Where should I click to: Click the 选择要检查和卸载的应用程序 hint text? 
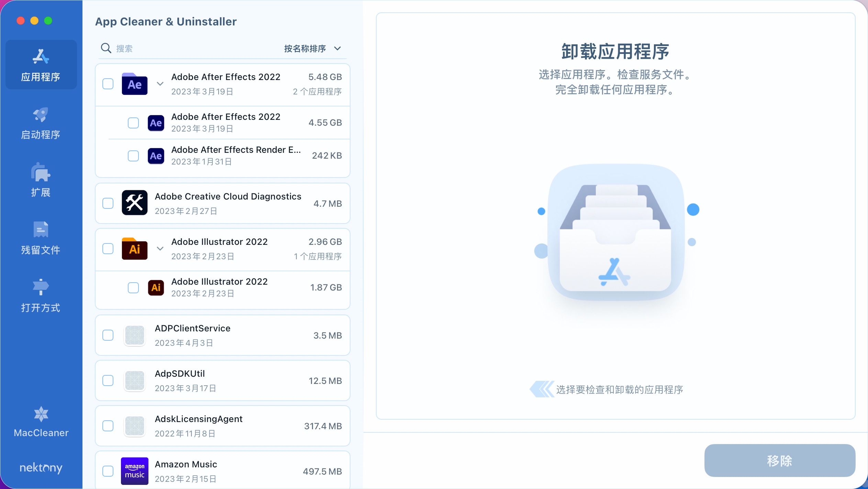coord(620,390)
